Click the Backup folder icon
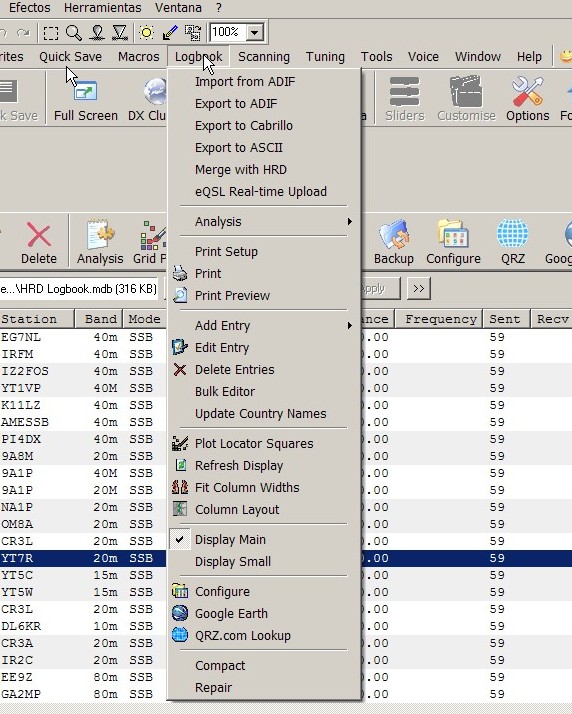This screenshot has width=572, height=714. click(x=393, y=235)
